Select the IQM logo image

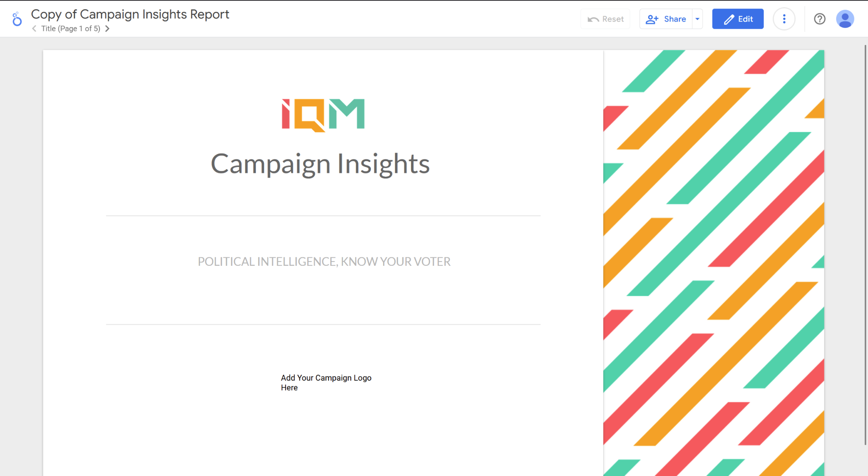[x=323, y=115]
